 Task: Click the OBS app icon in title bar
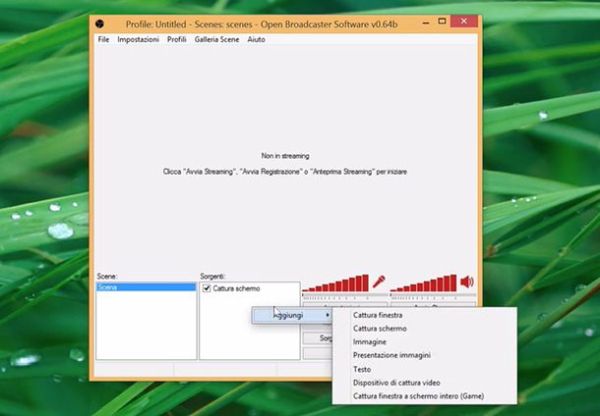coord(98,23)
